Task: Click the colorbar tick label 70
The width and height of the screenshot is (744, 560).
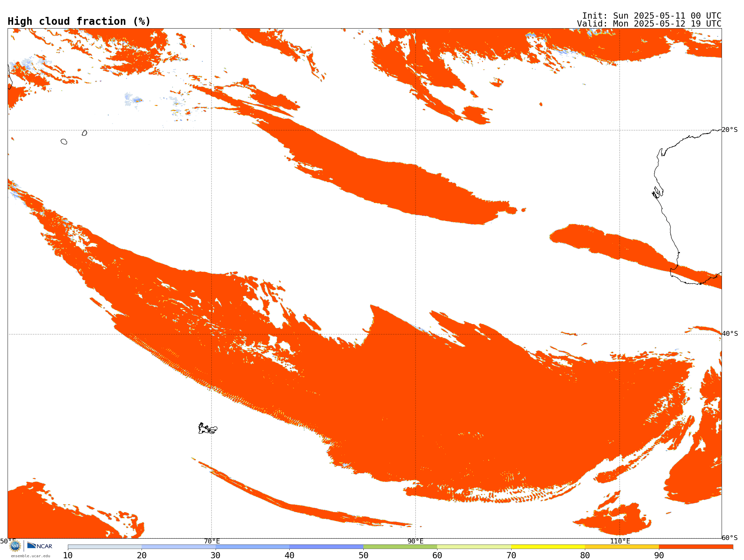Action: [511, 556]
